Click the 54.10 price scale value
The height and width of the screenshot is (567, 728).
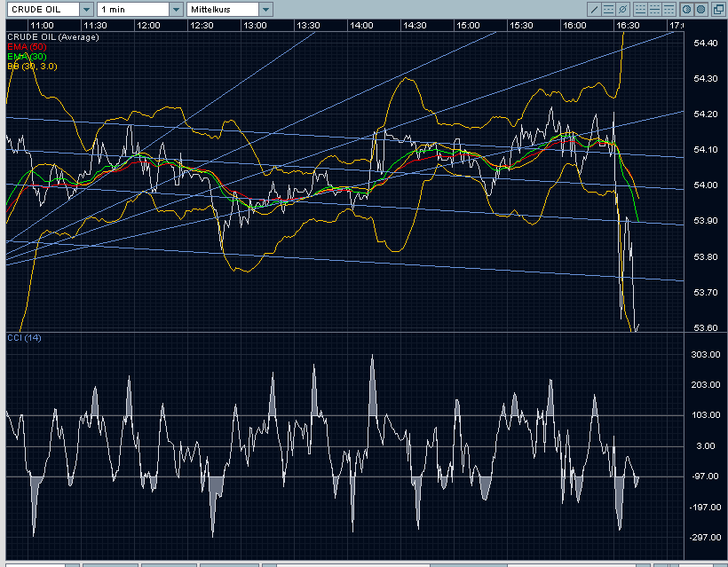tap(705, 150)
